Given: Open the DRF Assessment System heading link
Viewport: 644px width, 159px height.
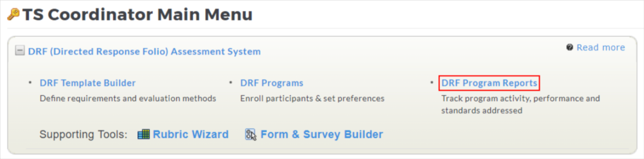Looking at the screenshot, I should click(144, 51).
